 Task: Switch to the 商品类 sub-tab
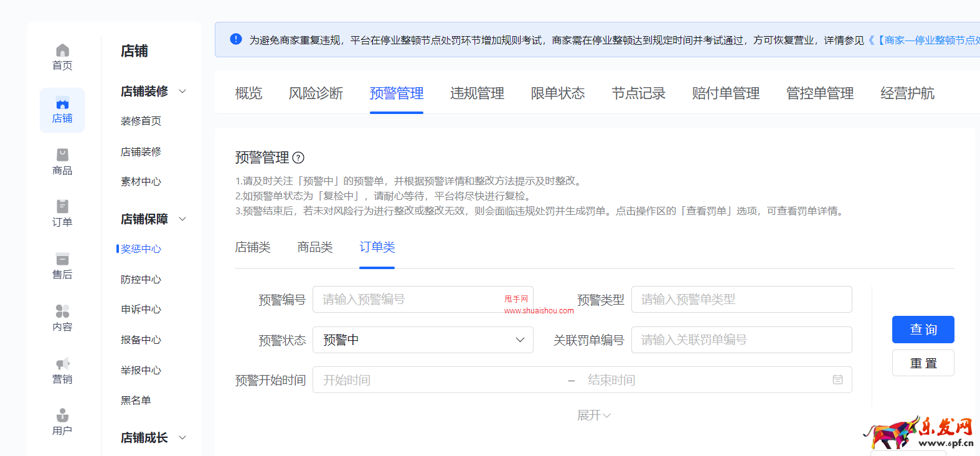315,247
